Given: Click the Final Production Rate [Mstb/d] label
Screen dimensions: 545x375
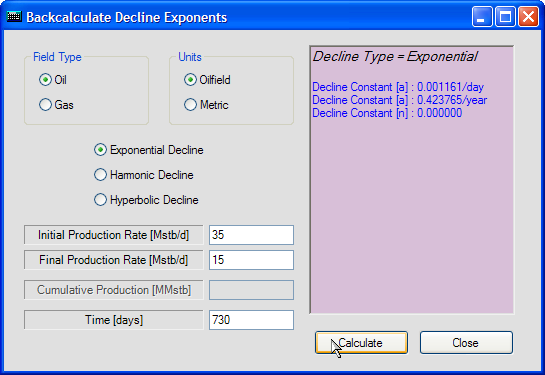Looking at the screenshot, I should [114, 260].
